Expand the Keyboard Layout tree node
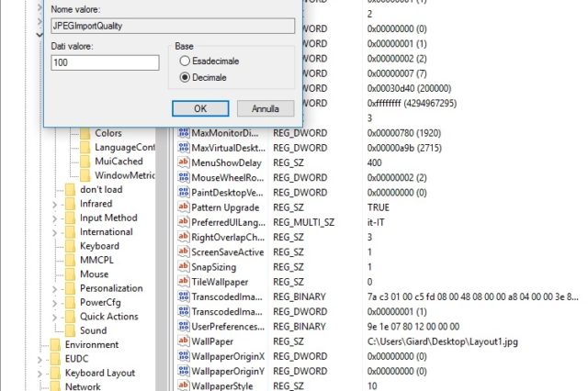Screen dimensions: 588x391 point(40,374)
